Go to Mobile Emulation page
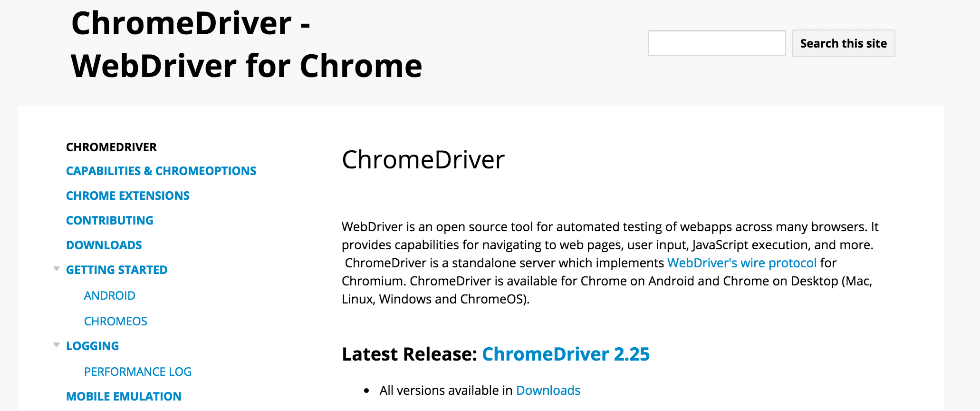980x411 pixels. 124,396
